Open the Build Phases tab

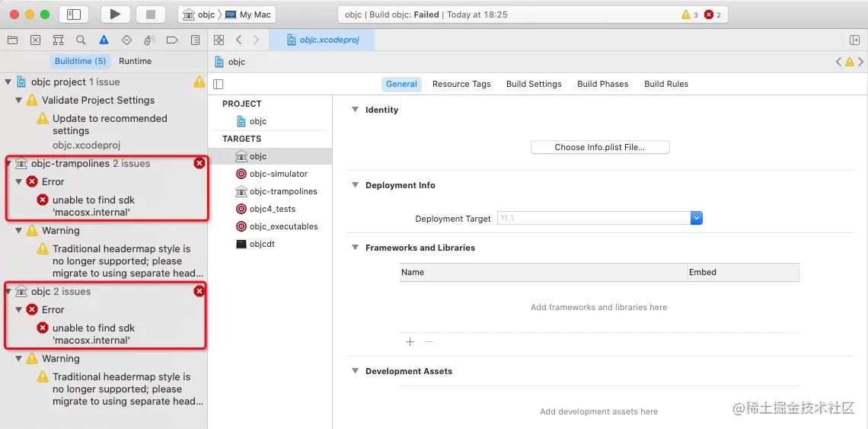(x=602, y=85)
